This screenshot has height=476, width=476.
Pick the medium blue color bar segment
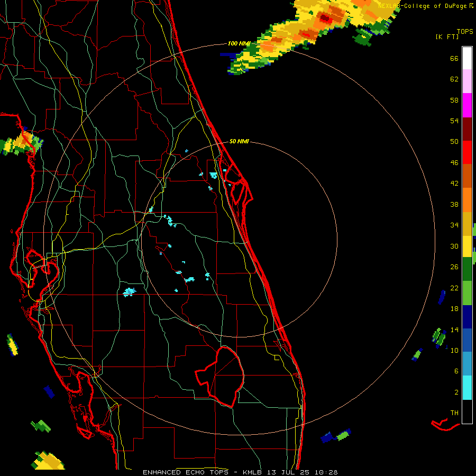467,340
